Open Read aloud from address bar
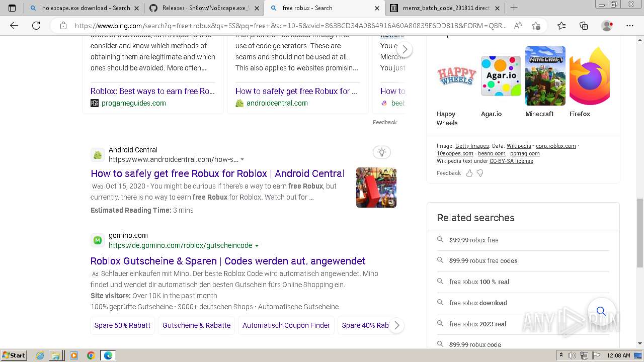This screenshot has width=644, height=362. click(518, 26)
